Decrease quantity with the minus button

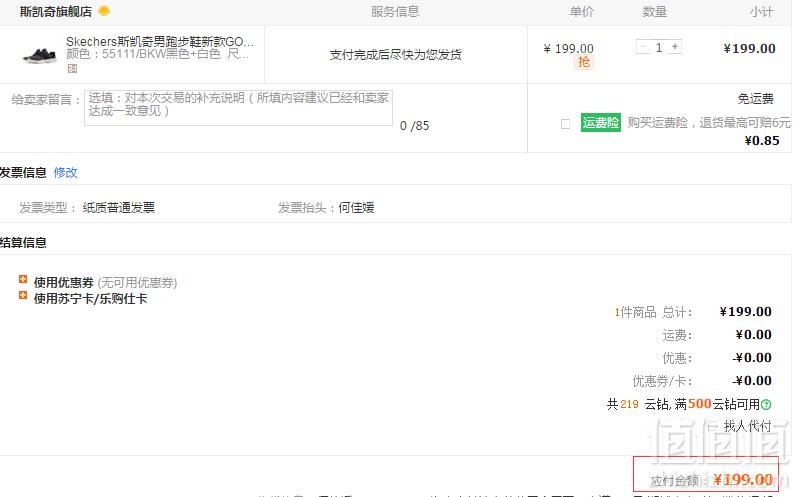(x=643, y=47)
